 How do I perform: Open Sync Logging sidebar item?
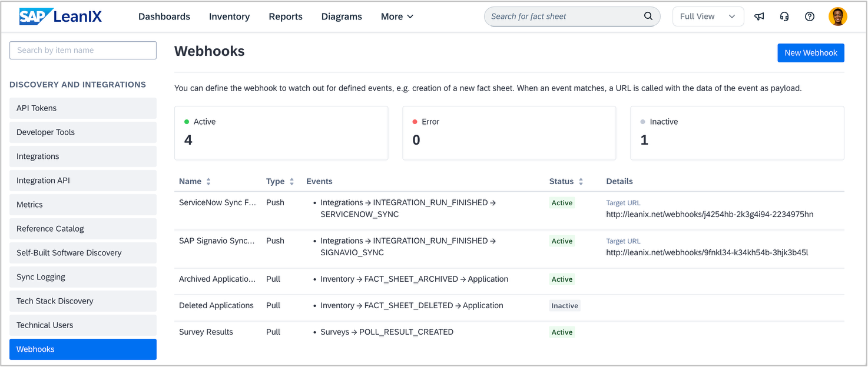click(83, 277)
